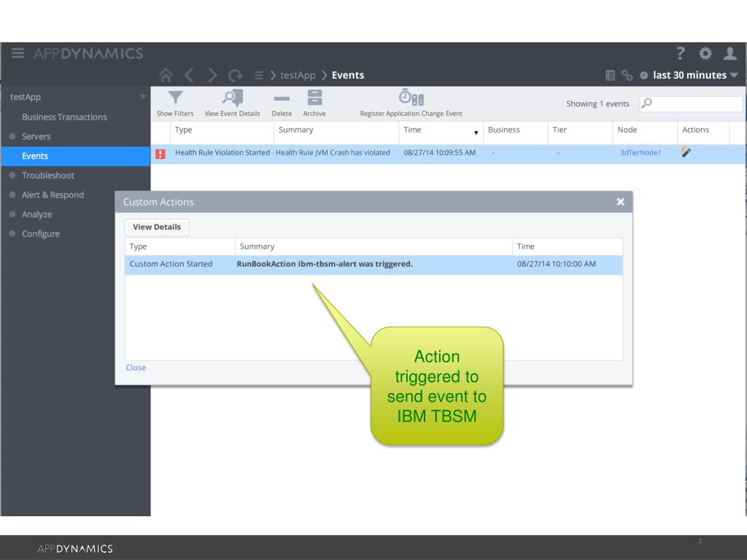
Task: Click the 08/27/14 10:09:55 AM time cell
Action: coord(439,153)
